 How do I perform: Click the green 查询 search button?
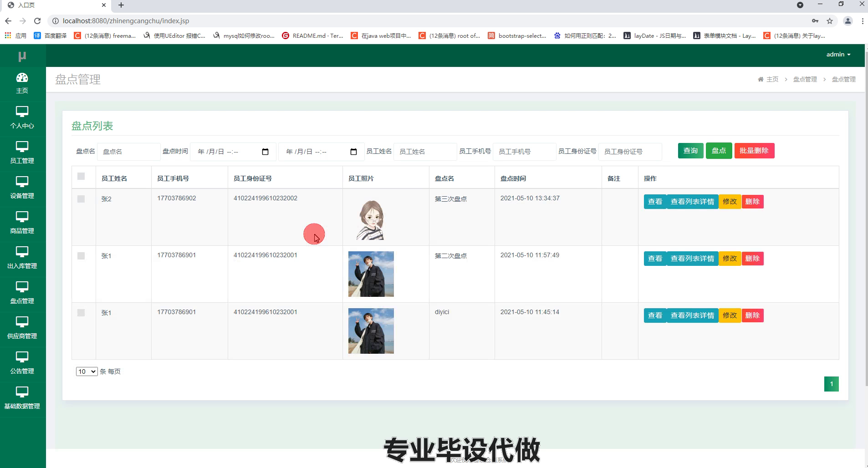click(x=690, y=151)
